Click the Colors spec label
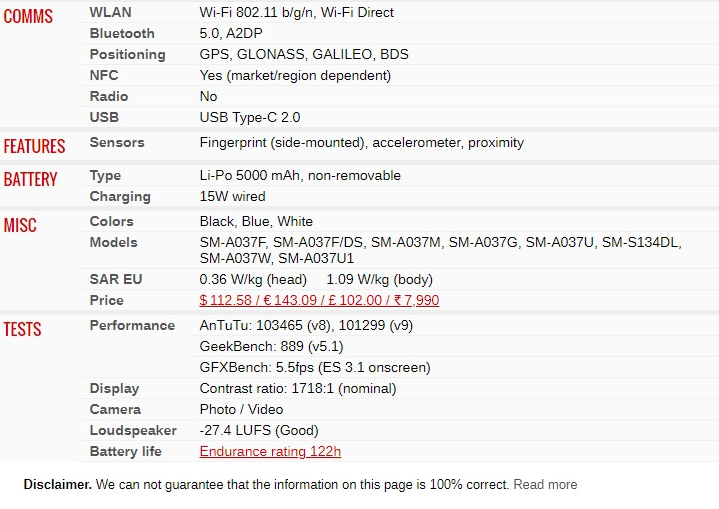The image size is (719, 509). (111, 221)
